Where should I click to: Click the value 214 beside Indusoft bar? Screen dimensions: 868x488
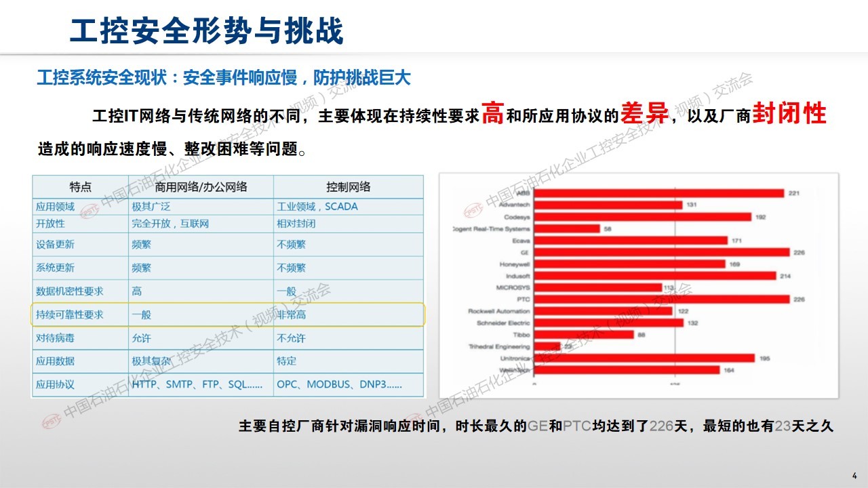tap(785, 276)
